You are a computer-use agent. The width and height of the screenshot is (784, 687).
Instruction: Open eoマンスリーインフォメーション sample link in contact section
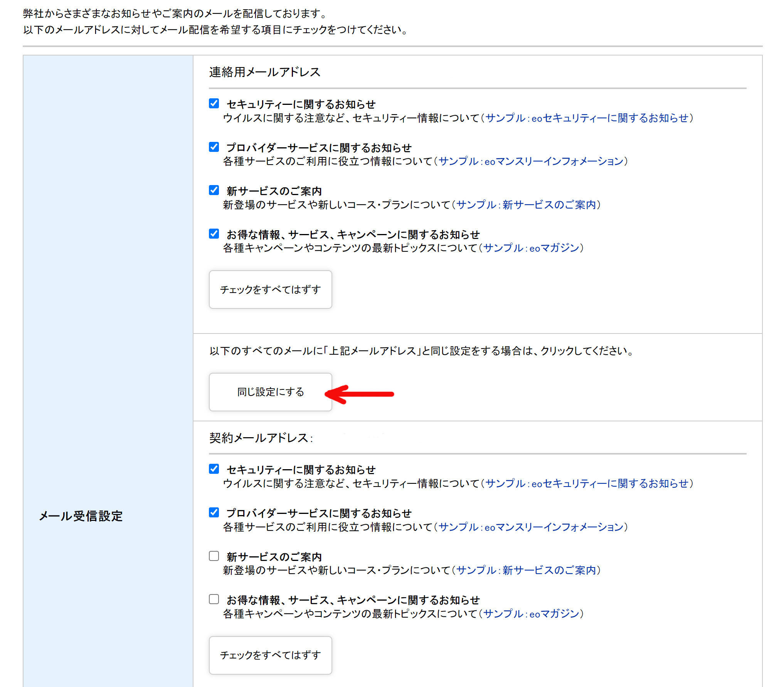tap(531, 161)
